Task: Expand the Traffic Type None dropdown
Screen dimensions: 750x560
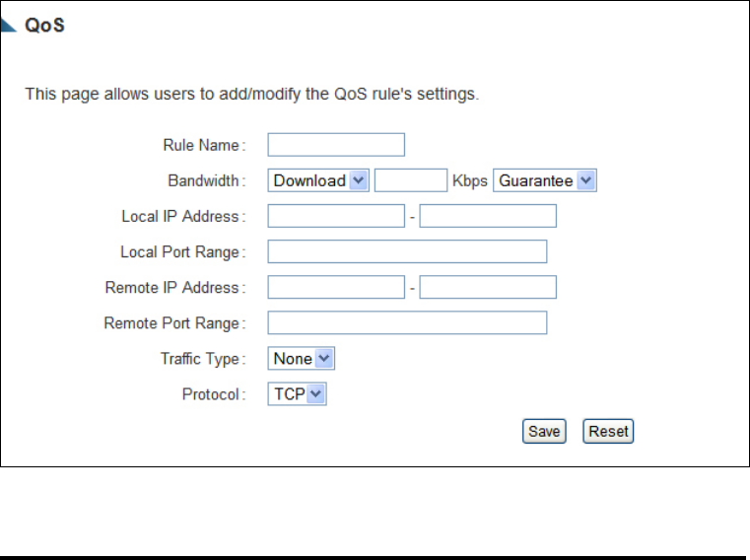Action: point(301,359)
